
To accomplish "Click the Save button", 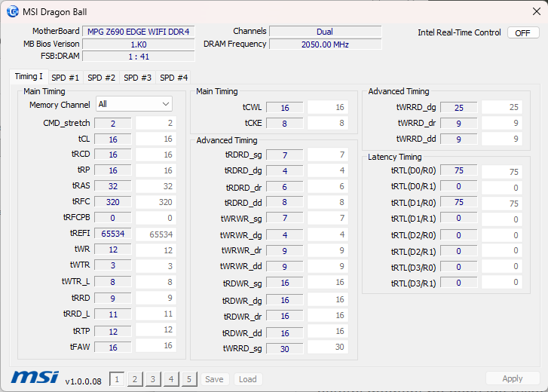I will pos(214,379).
